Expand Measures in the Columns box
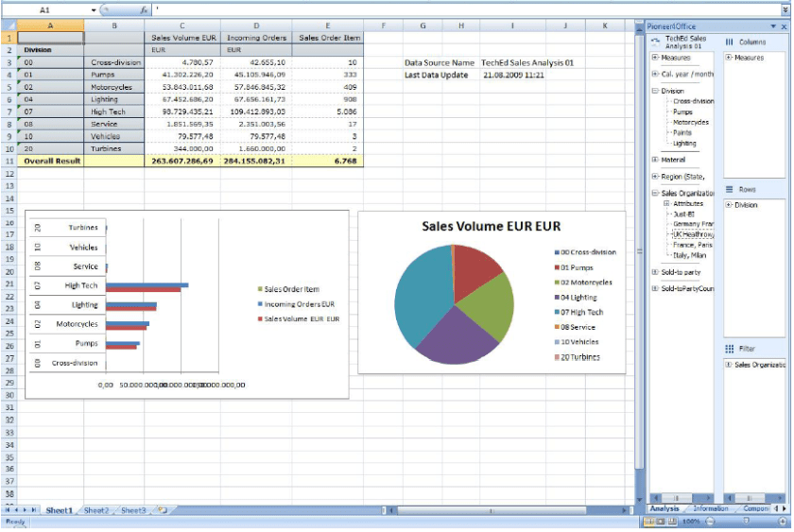Screen dimensions: 794x532 click(x=729, y=58)
